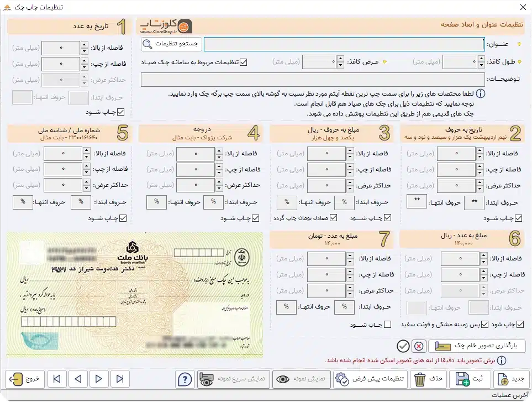Focus حروف انتها field in section 4

pyautogui.click(x=156, y=202)
